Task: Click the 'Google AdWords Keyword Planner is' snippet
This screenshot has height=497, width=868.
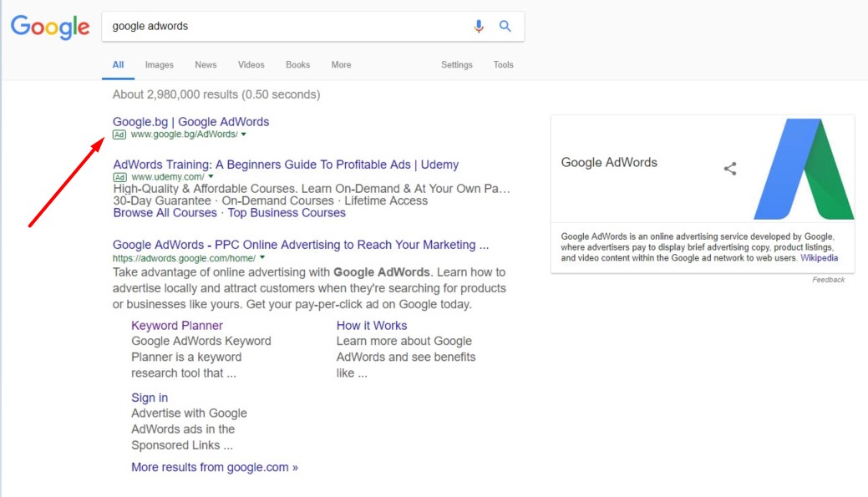Action: [x=201, y=357]
